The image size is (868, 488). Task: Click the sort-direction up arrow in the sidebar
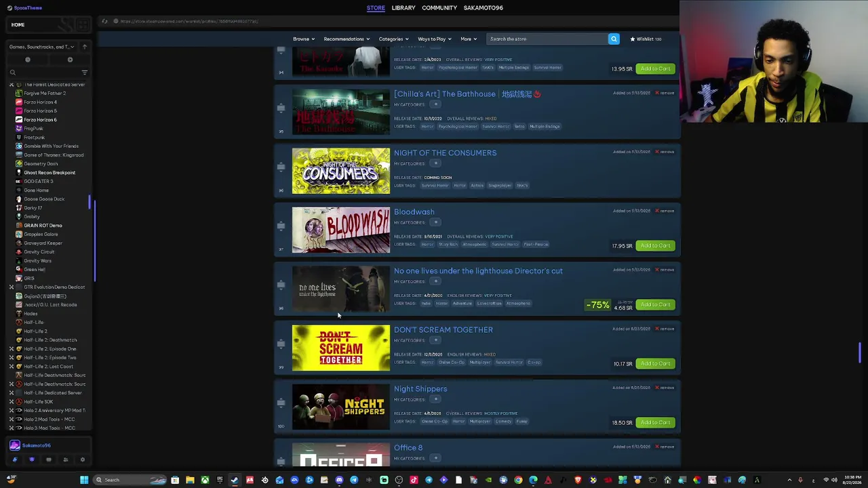[84, 47]
